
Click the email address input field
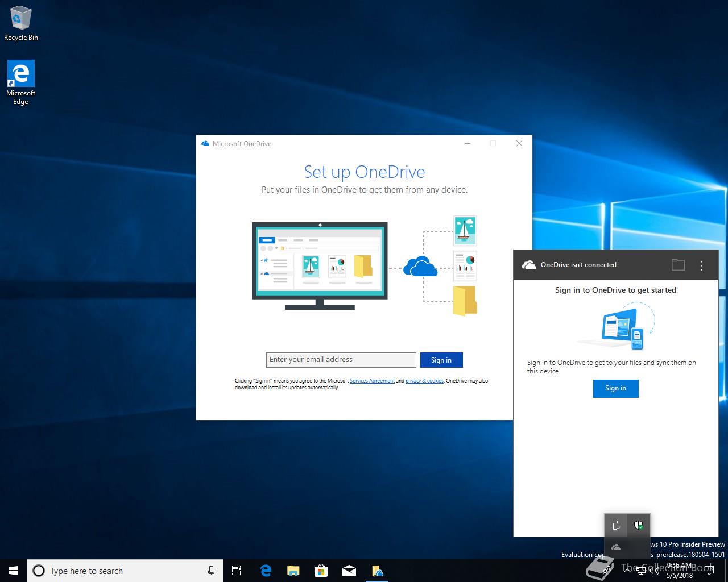click(341, 360)
